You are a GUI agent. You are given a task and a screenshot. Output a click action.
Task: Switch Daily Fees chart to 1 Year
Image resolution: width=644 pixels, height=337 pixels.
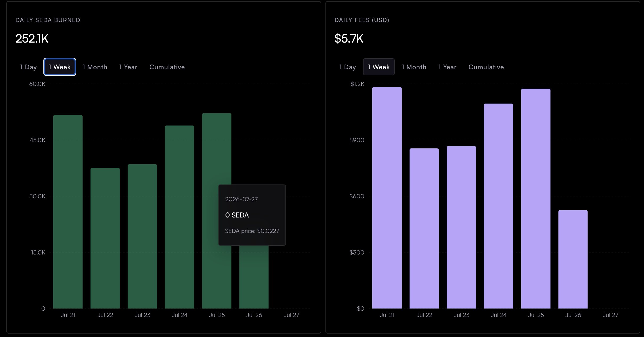pyautogui.click(x=447, y=67)
